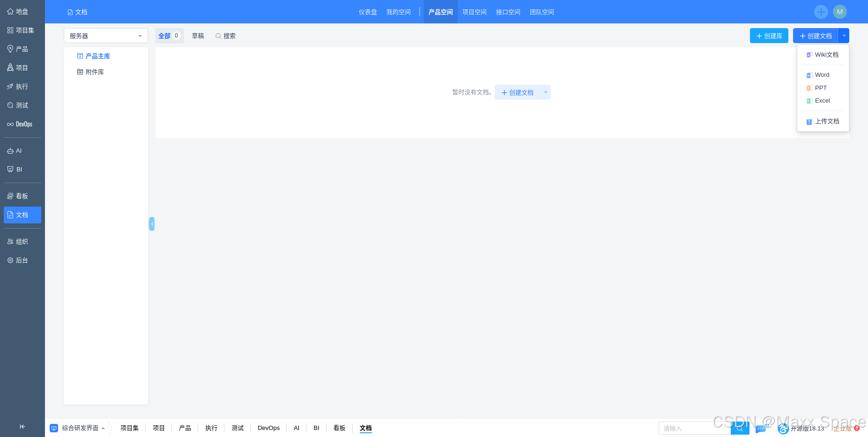Choose 上传文档 from the create menu
This screenshot has height=437, width=868.
click(823, 121)
